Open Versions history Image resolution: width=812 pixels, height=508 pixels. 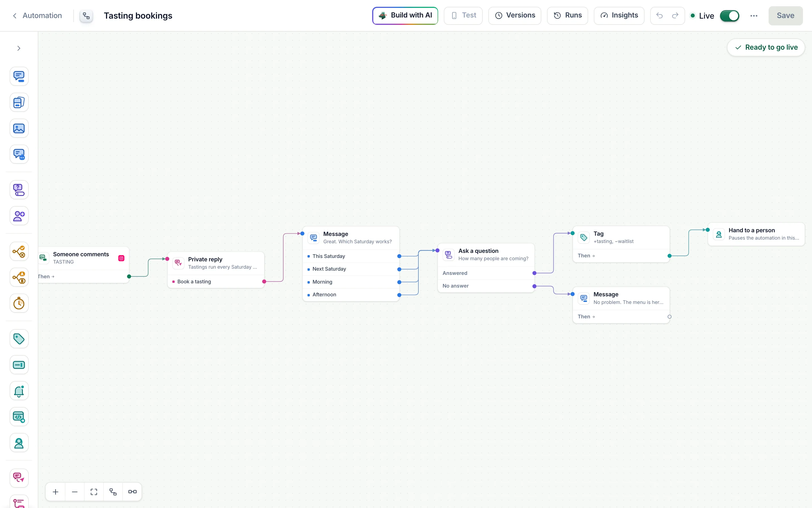click(x=515, y=16)
